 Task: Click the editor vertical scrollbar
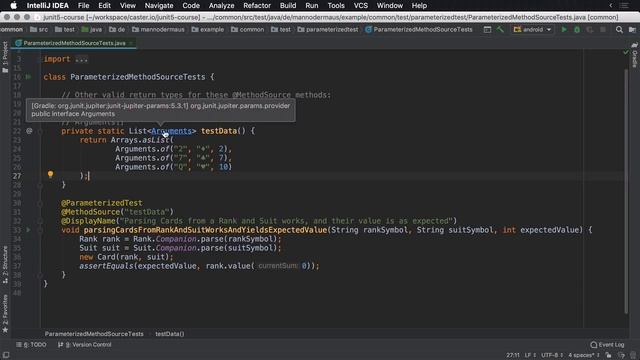tap(626, 191)
